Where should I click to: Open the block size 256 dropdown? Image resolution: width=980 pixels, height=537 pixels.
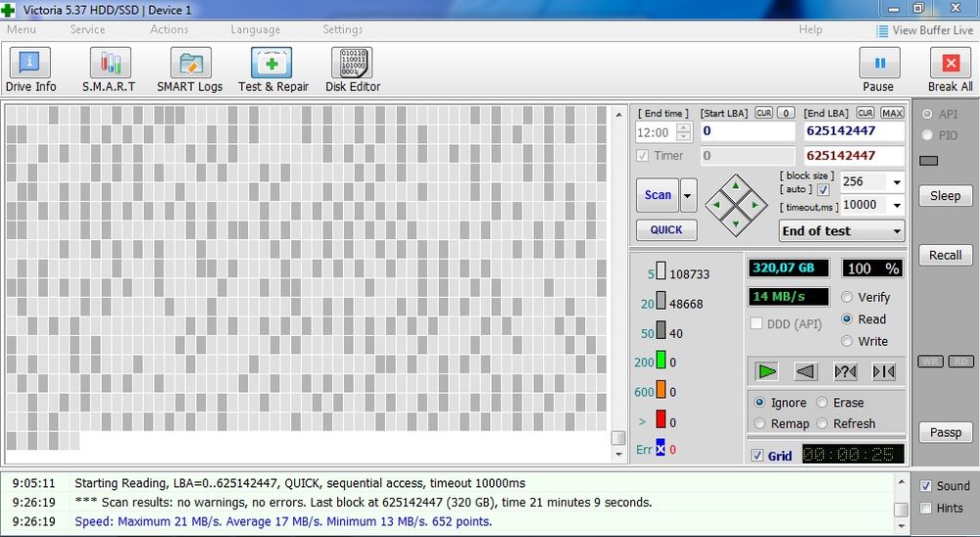tap(897, 182)
